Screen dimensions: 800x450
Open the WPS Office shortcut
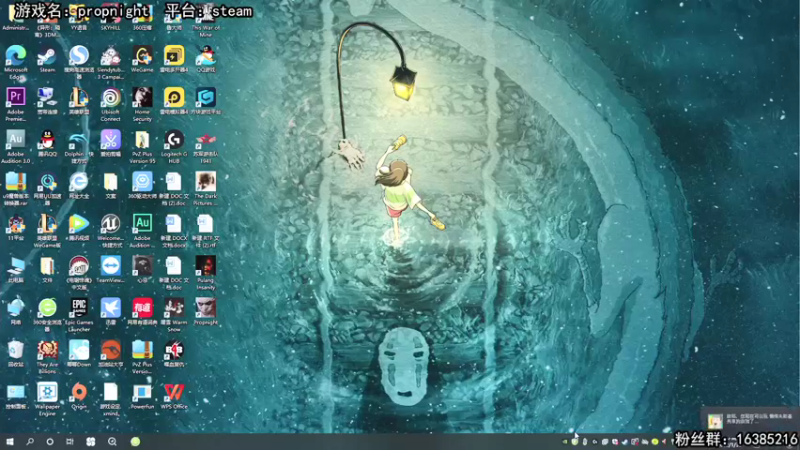(x=174, y=396)
